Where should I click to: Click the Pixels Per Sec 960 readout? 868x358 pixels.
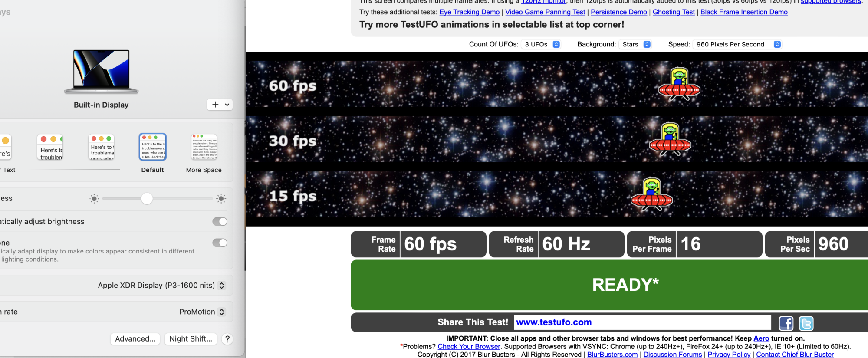pos(816,244)
